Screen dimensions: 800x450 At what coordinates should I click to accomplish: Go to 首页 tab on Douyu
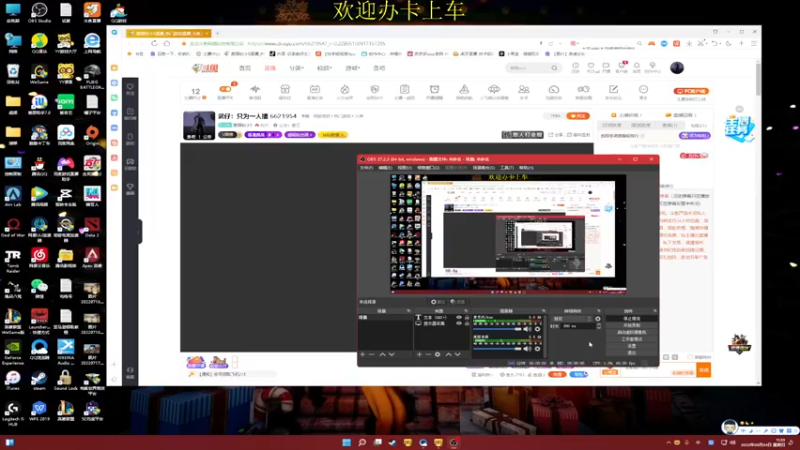245,68
